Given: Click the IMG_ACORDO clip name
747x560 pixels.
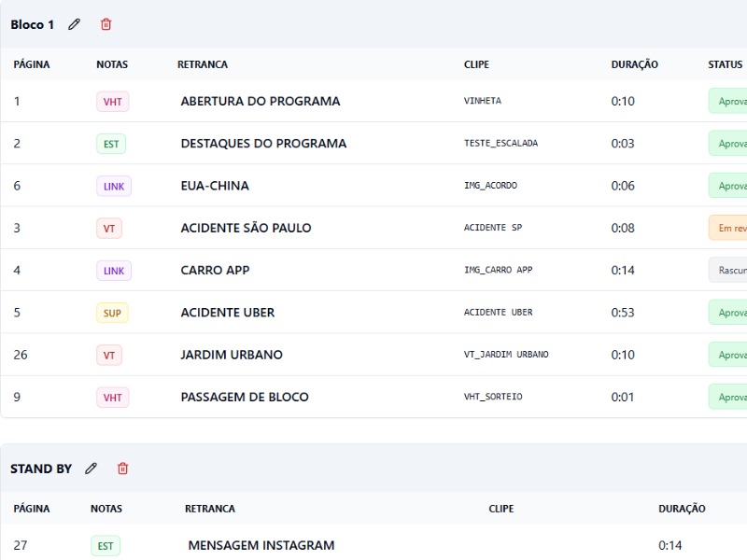Looking at the screenshot, I should (x=490, y=186).
